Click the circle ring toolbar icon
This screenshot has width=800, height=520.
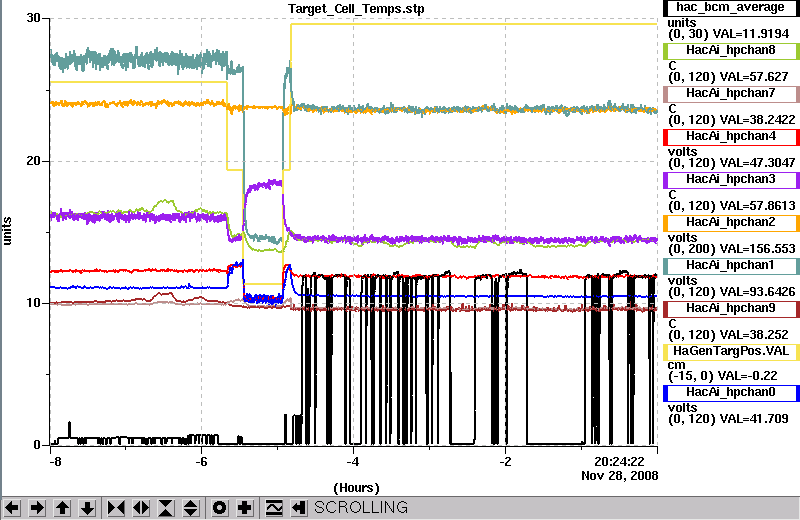click(220, 508)
